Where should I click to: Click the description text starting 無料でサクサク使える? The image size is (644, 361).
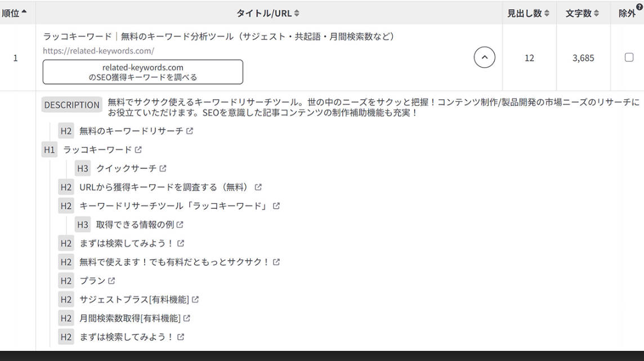tap(374, 107)
